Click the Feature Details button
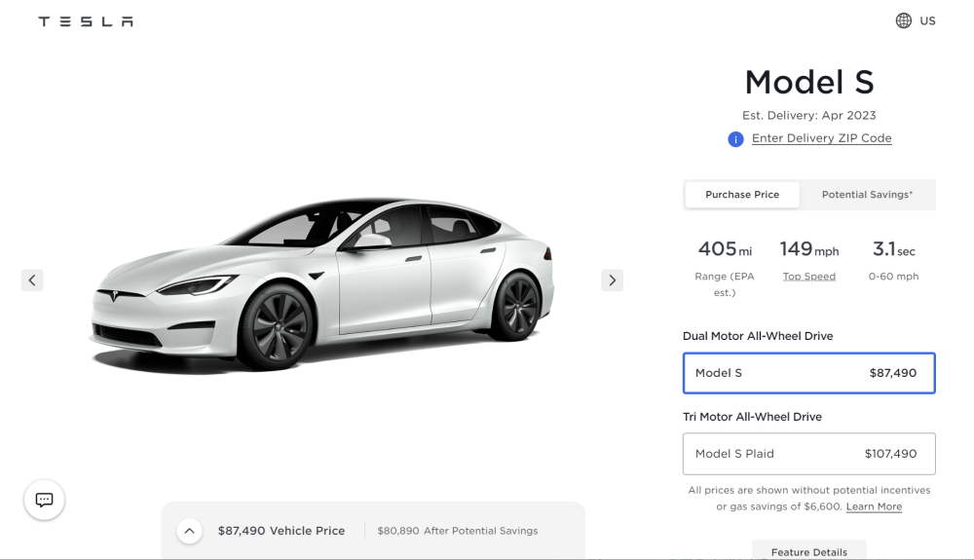 tap(808, 551)
